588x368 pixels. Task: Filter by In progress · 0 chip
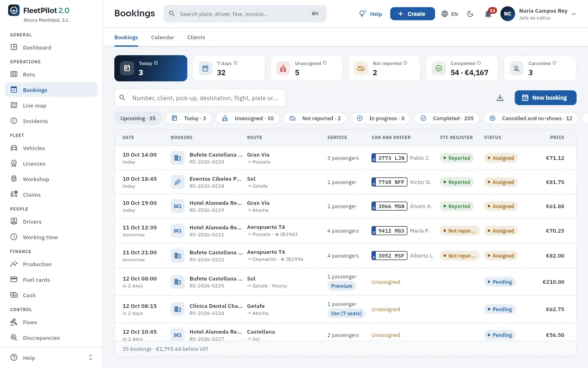pos(381,118)
